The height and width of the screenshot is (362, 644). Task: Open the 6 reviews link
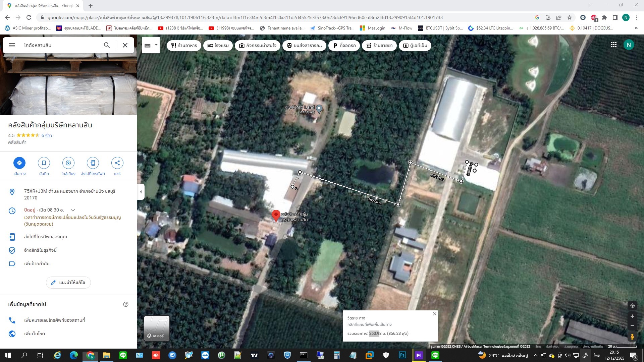click(47, 135)
